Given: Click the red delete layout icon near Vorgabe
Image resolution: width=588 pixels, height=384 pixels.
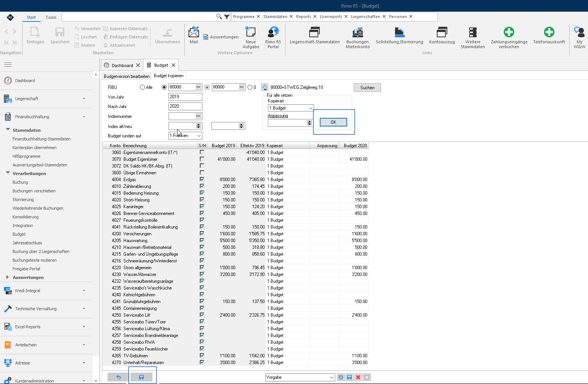Looking at the screenshot, I should 358,377.
